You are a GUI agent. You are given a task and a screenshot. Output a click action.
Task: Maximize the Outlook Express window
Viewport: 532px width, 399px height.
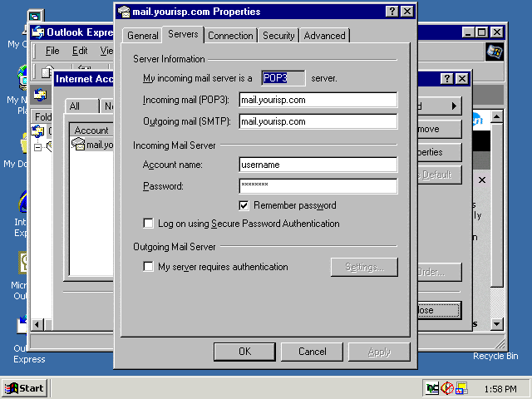[482, 32]
